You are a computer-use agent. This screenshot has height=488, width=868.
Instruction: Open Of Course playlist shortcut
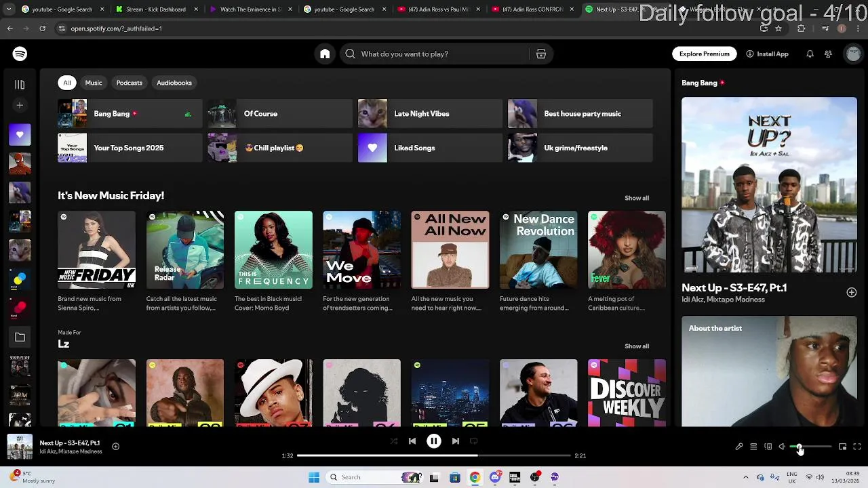280,114
